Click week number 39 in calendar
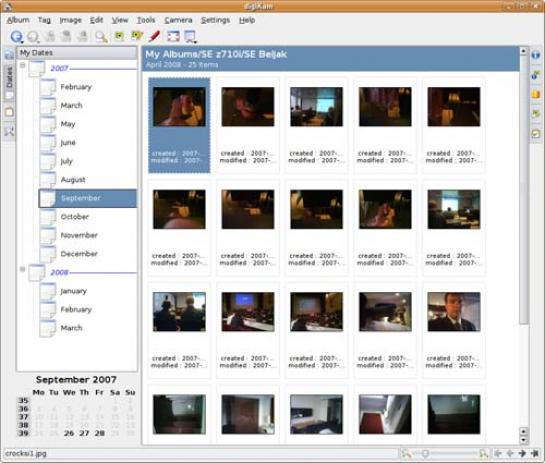Image resolution: width=545 pixels, height=463 pixels. point(23,433)
